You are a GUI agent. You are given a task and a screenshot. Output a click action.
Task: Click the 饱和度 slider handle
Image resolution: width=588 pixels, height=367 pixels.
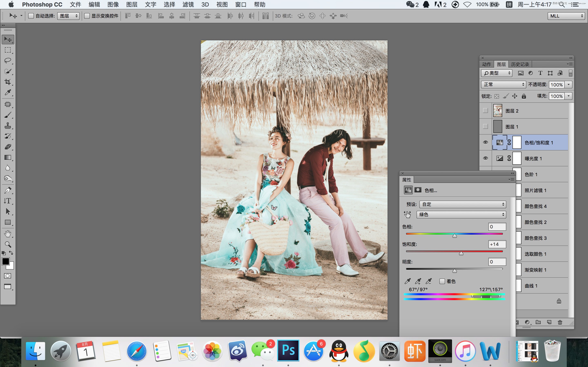pyautogui.click(x=461, y=253)
